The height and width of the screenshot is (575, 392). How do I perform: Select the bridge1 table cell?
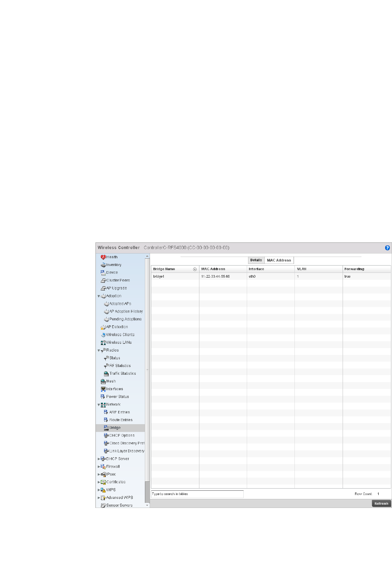tap(175, 276)
